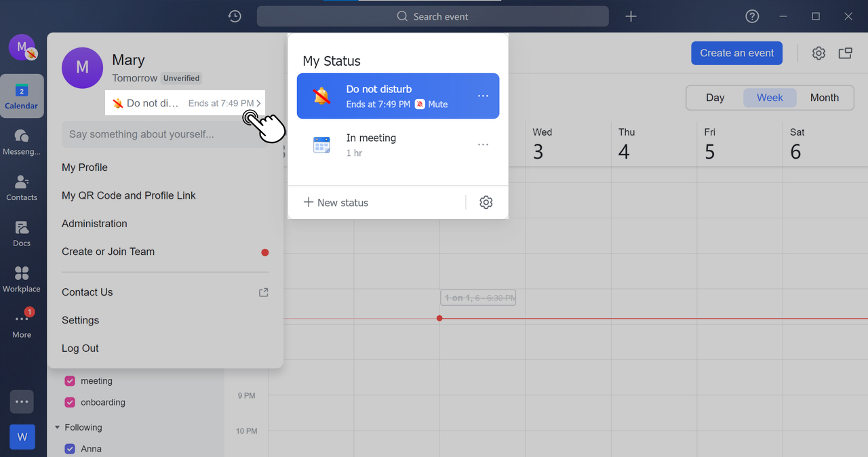Select Settings from profile menu
Viewport: 868px width, 457px height.
[x=80, y=319]
